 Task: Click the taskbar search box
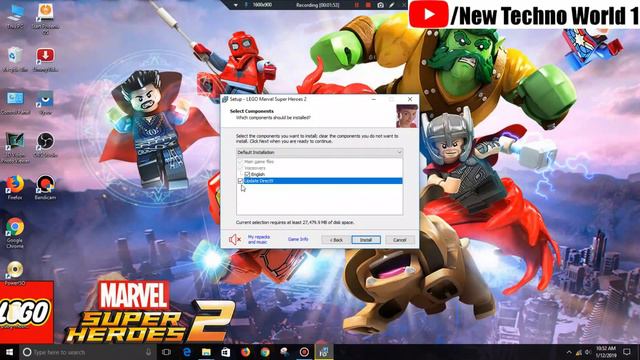point(87,352)
